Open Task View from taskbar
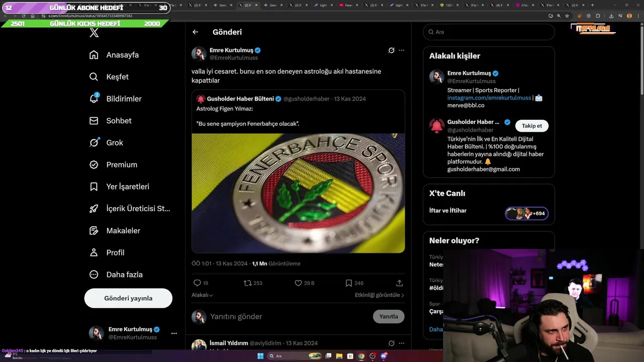This screenshot has height=362, width=644. 328,356
